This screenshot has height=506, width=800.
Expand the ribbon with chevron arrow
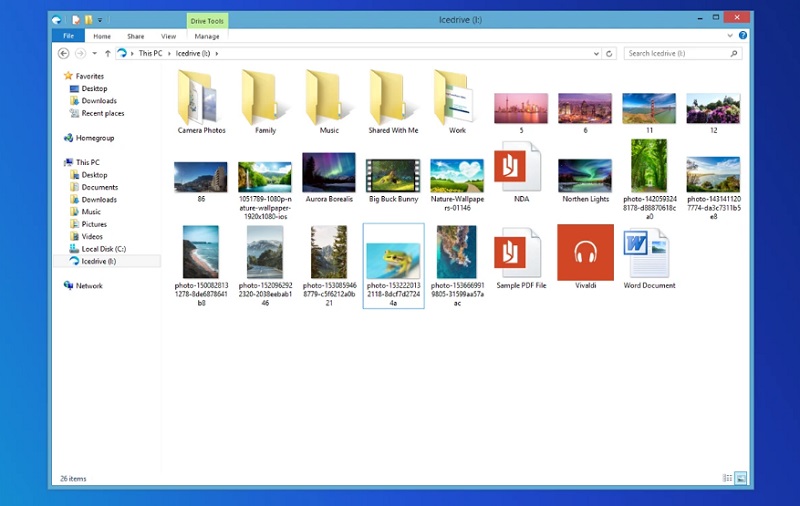coord(732,35)
